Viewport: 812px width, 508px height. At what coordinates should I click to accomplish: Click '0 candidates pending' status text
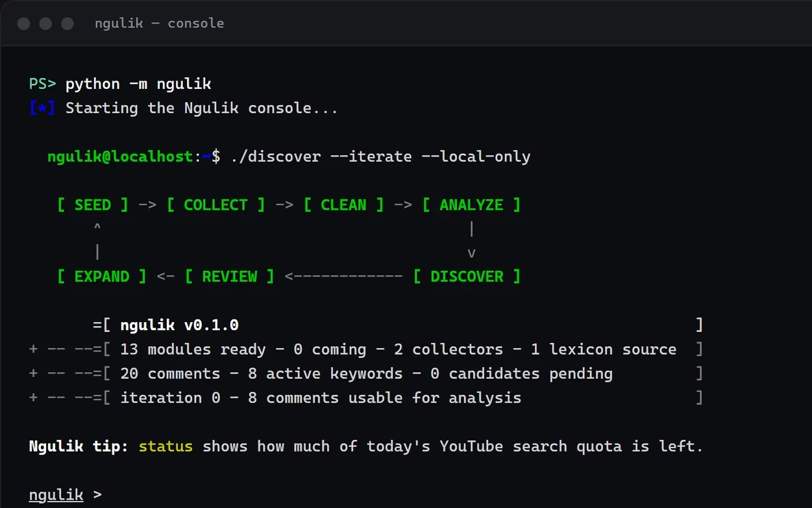(x=521, y=374)
